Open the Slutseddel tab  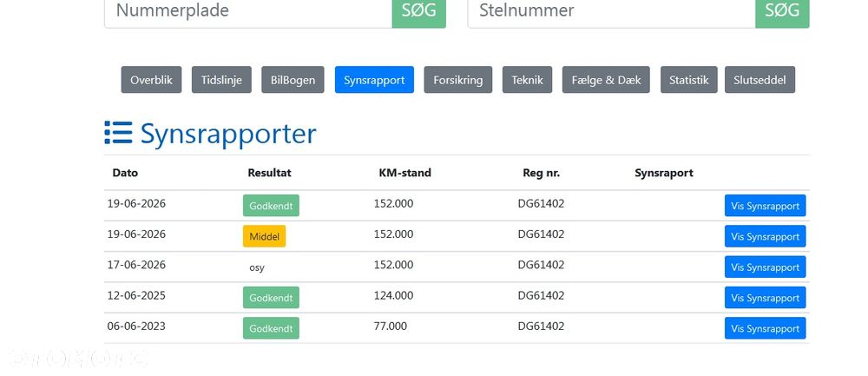click(759, 80)
